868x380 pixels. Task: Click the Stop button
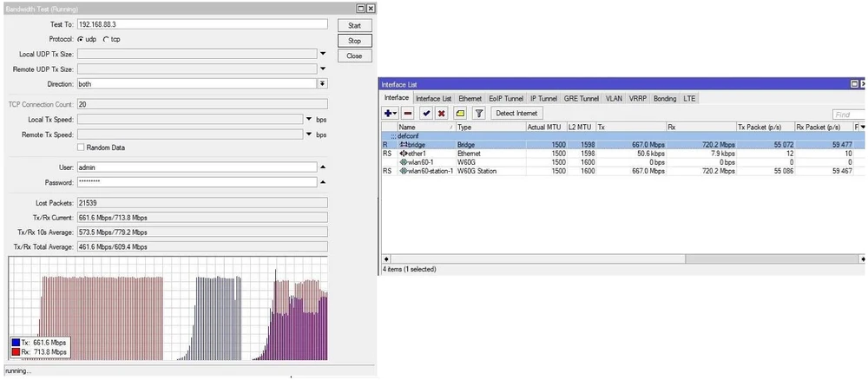(x=355, y=41)
